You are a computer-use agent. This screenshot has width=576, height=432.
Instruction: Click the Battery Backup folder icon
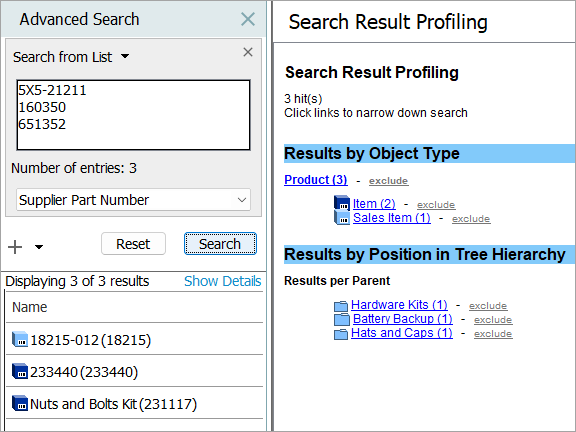342,320
